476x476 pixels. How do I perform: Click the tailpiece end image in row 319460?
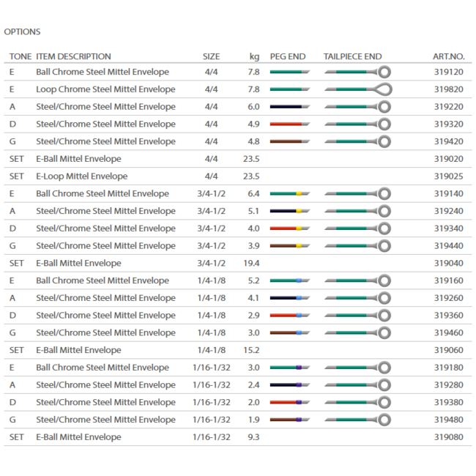tap(357, 333)
